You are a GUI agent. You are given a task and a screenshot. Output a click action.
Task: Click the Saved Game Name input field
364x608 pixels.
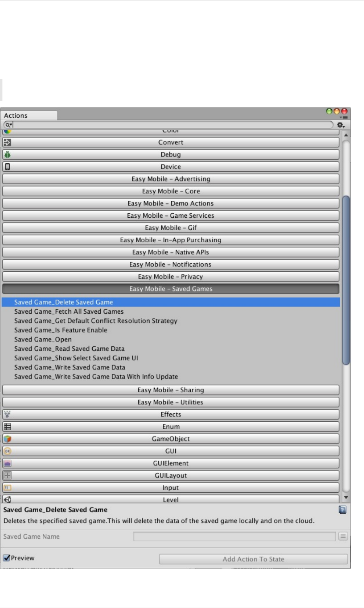pyautogui.click(x=234, y=536)
